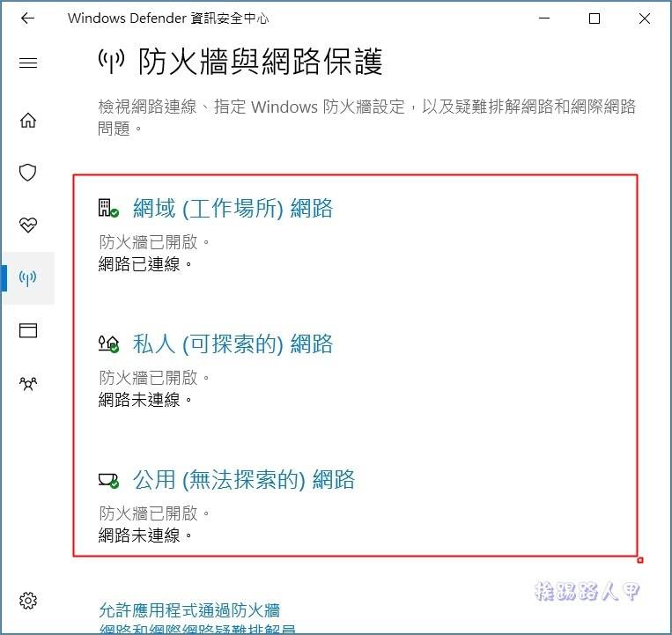Image resolution: width=672 pixels, height=635 pixels.
Task: Click 防火牆已開啟 text under private network
Action: point(154,378)
